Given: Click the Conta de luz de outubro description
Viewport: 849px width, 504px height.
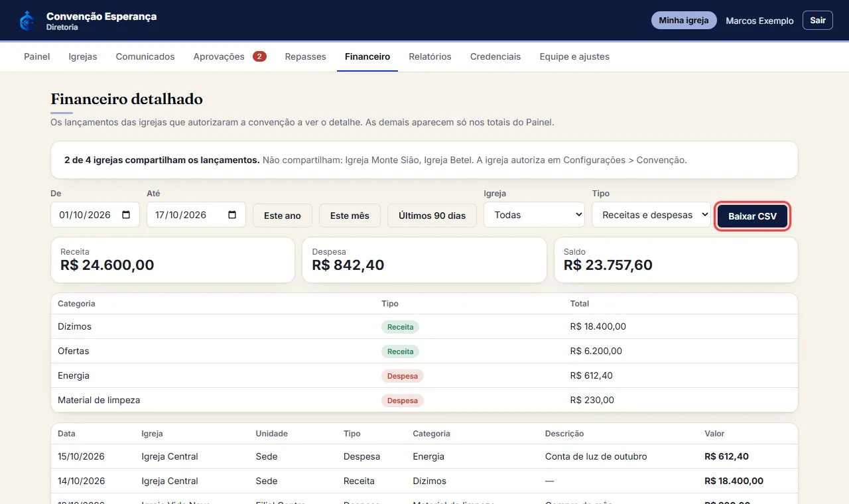Looking at the screenshot, I should (x=596, y=456).
